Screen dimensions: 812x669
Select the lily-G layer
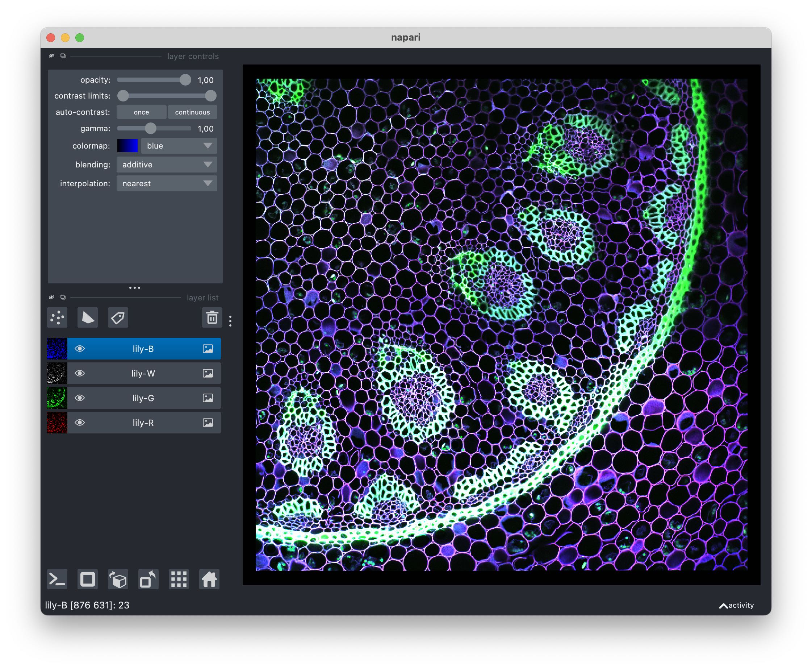[x=144, y=398]
